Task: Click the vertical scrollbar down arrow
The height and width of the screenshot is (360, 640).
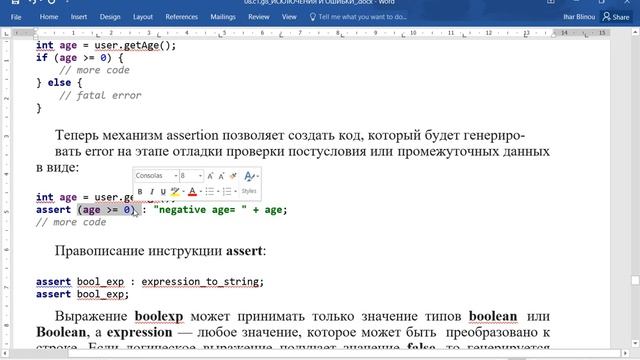Action: pyautogui.click(x=636, y=343)
